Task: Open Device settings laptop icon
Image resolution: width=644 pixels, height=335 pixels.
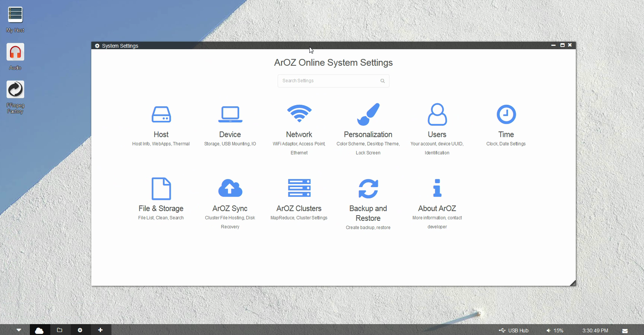Action: click(x=230, y=115)
